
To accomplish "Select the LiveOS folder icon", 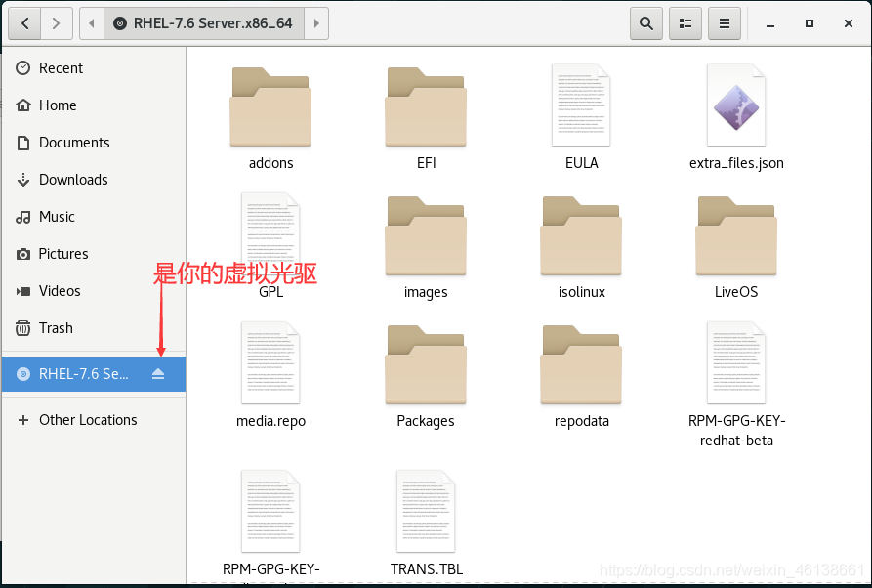I will pyautogui.click(x=735, y=235).
